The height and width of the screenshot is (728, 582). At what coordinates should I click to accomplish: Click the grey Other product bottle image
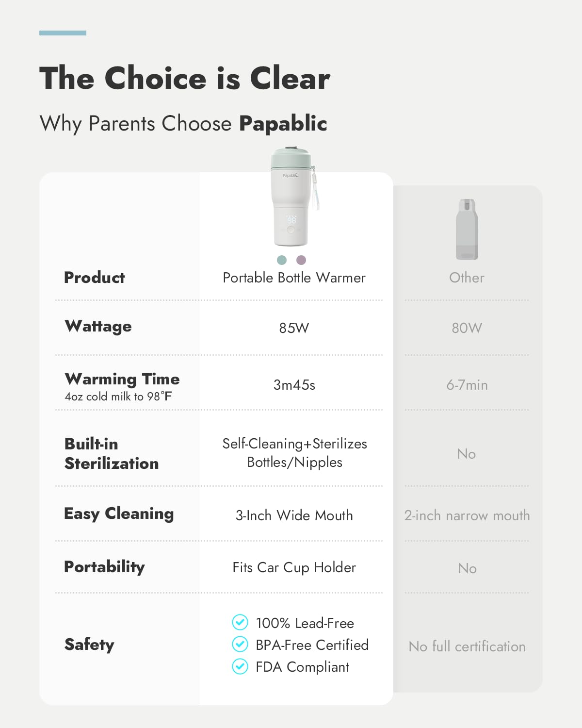click(467, 229)
